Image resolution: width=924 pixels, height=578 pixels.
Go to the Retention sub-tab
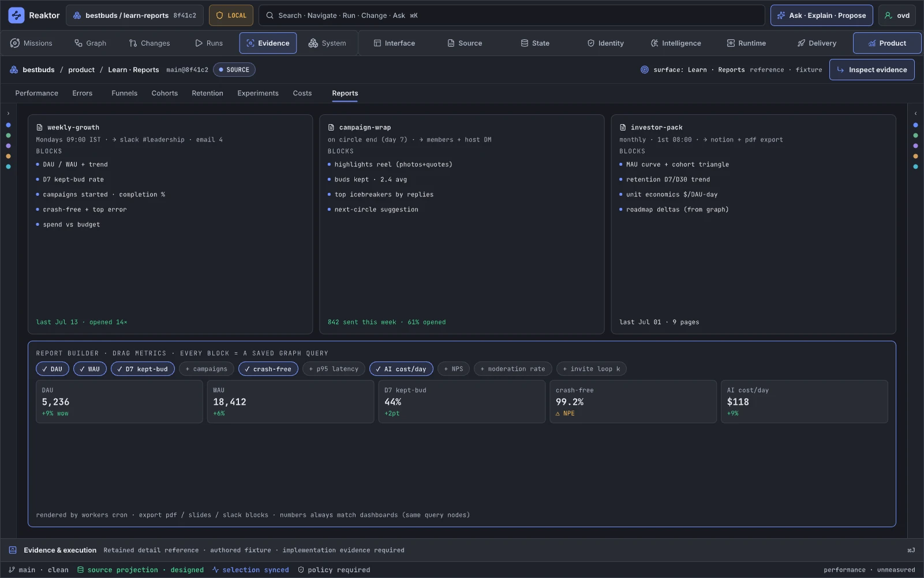pyautogui.click(x=207, y=94)
